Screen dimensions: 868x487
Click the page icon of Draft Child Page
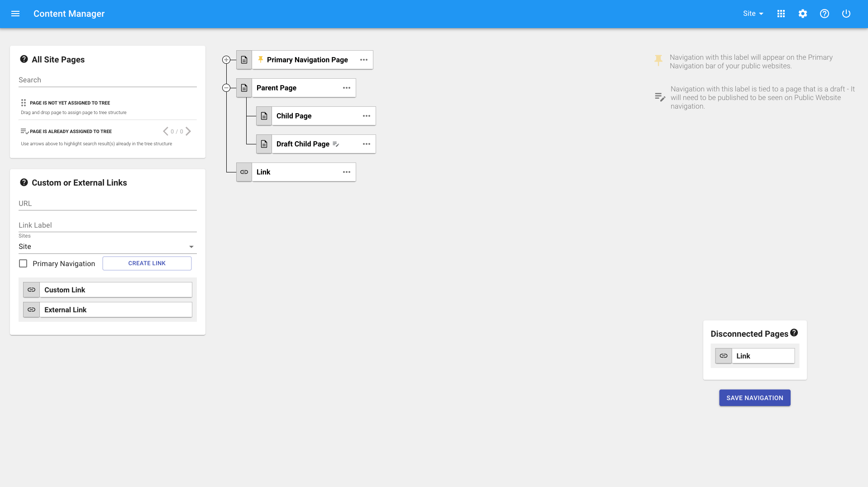[x=264, y=144]
